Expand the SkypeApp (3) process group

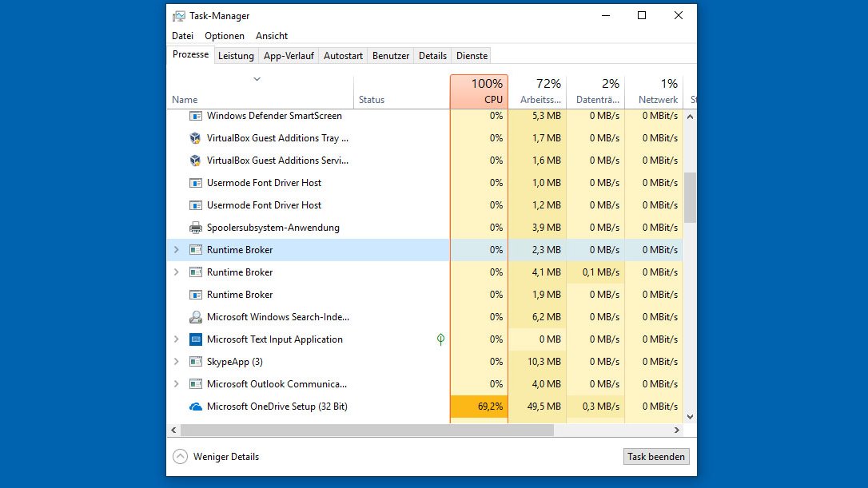(x=176, y=361)
